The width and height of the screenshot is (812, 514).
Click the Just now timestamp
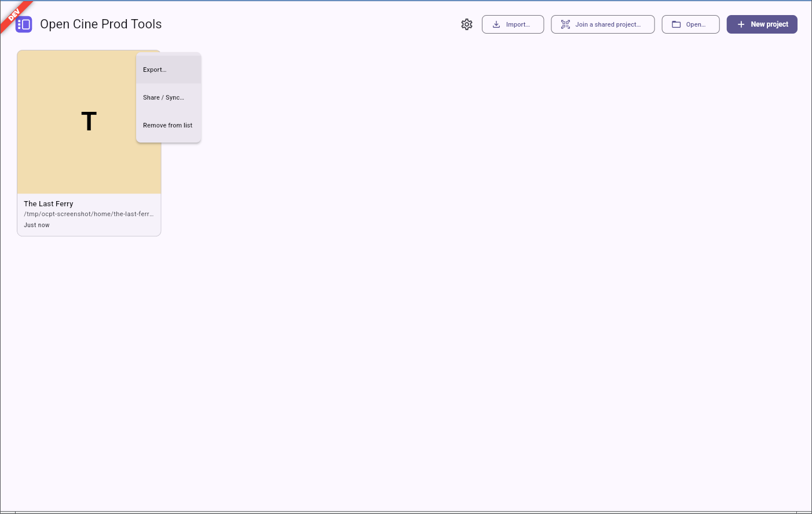(36, 225)
